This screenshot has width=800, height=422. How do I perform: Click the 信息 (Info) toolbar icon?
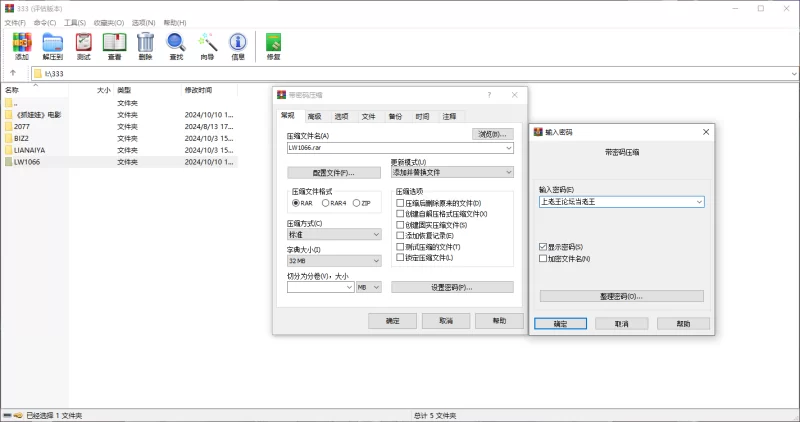pyautogui.click(x=238, y=45)
